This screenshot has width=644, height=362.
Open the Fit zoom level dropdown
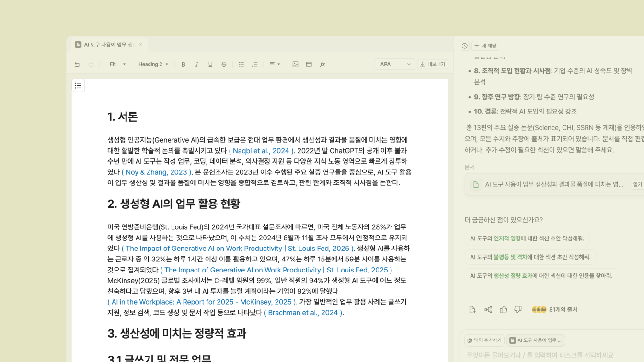[116, 64]
